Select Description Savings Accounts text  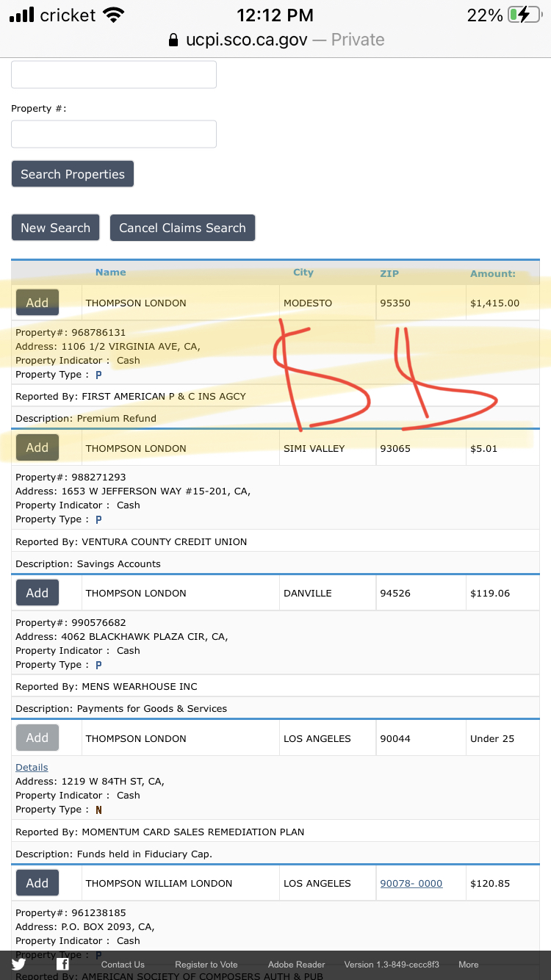[88, 563]
